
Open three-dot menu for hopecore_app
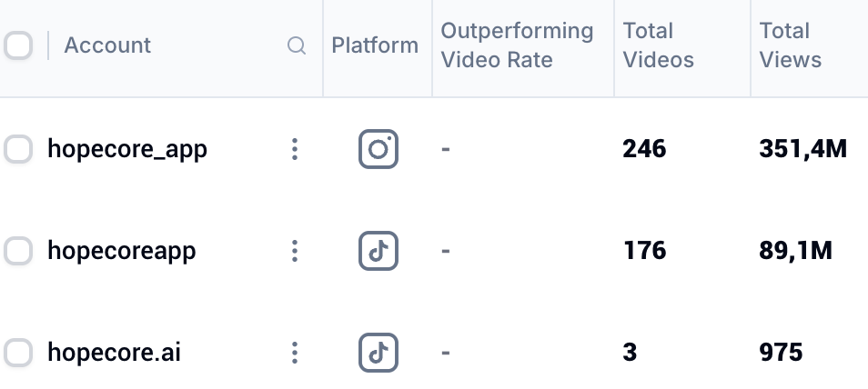(x=294, y=150)
